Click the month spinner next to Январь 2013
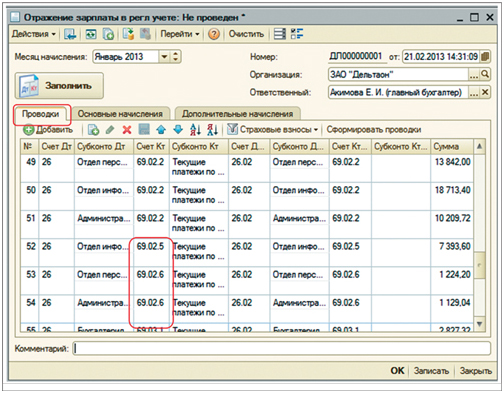 pos(176,57)
